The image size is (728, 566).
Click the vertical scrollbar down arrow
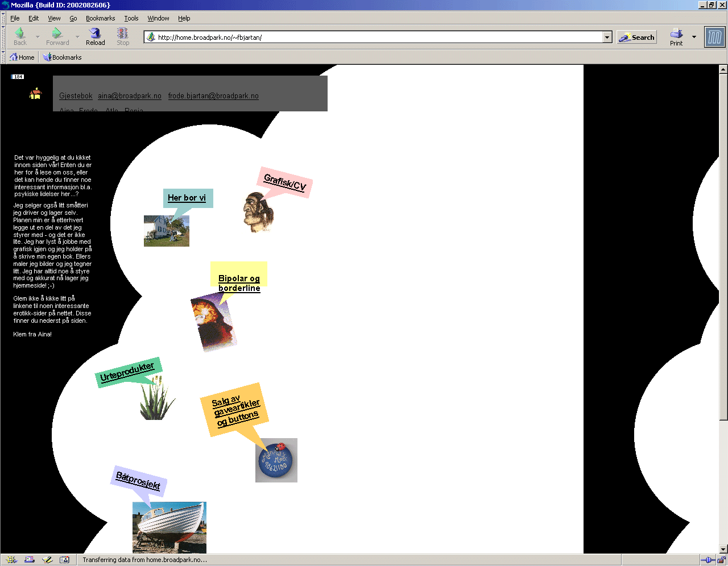point(723,549)
